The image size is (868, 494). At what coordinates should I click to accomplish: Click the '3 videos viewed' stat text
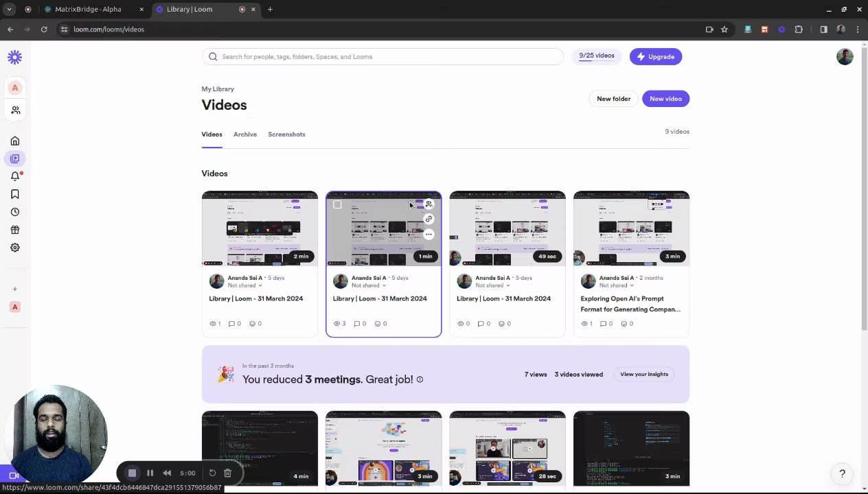click(578, 375)
